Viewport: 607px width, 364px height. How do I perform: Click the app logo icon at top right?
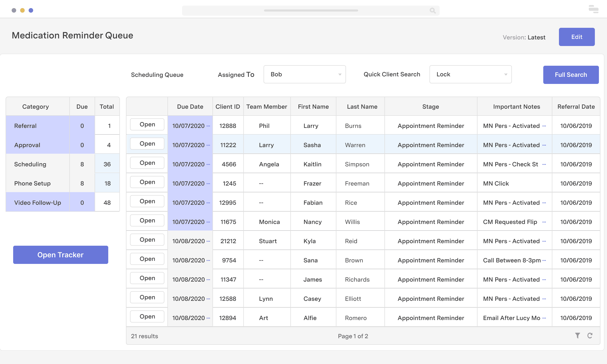click(593, 9)
